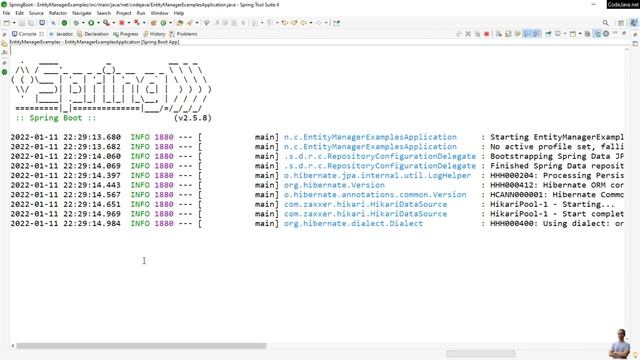The height and width of the screenshot is (360, 640).
Task: Open the Run menu
Action: pyautogui.click(x=141, y=13)
